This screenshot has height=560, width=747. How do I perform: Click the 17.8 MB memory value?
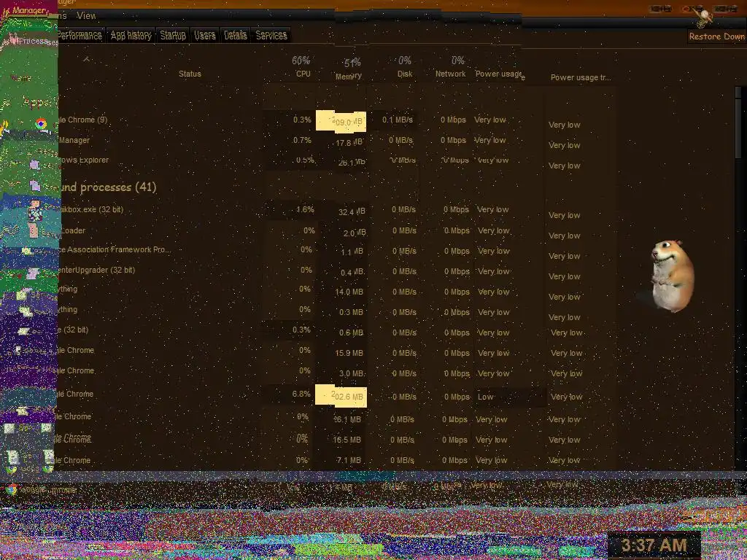click(349, 142)
